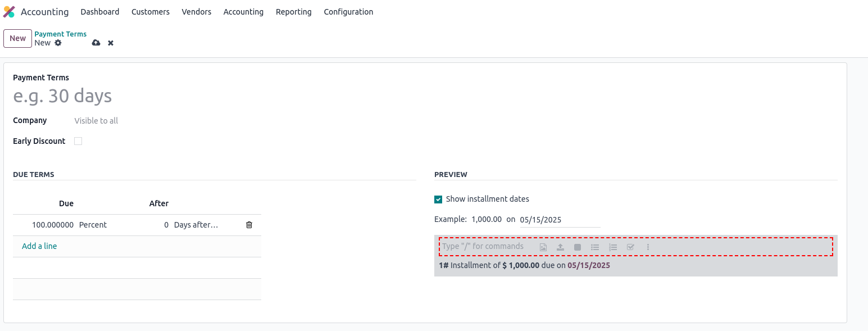Screen dimensions: 868x331
Task: Change the Percent due type dropdown
Action: [93, 225]
